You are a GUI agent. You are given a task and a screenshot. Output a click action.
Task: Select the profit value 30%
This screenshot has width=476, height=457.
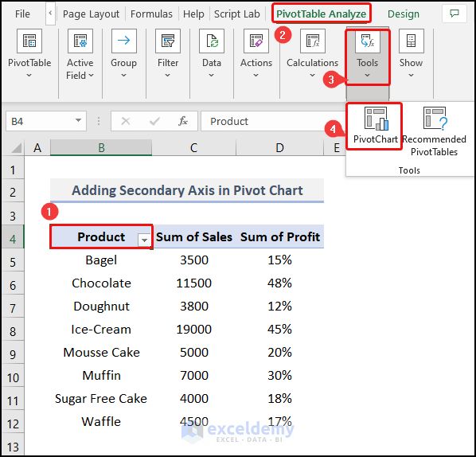pyautogui.click(x=280, y=375)
